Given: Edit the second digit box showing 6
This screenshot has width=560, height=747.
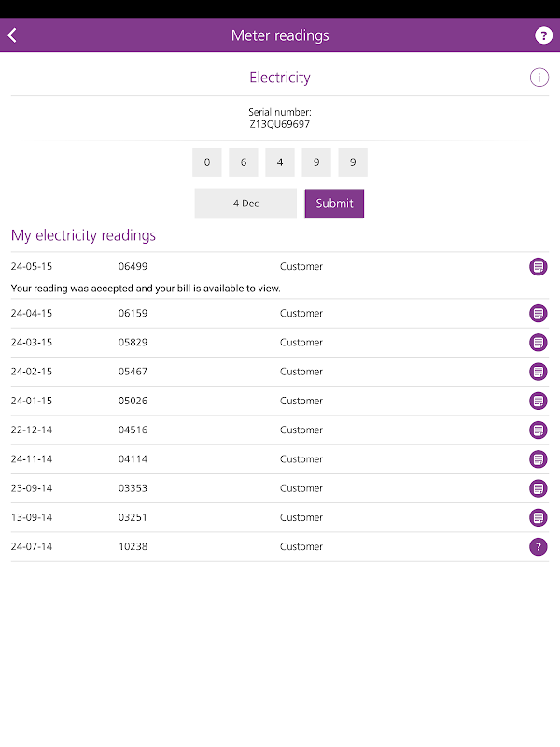Looking at the screenshot, I should point(244,162).
